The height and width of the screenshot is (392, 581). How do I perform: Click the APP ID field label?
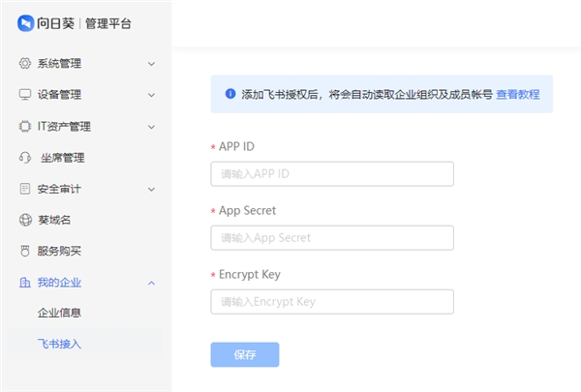pyautogui.click(x=236, y=146)
